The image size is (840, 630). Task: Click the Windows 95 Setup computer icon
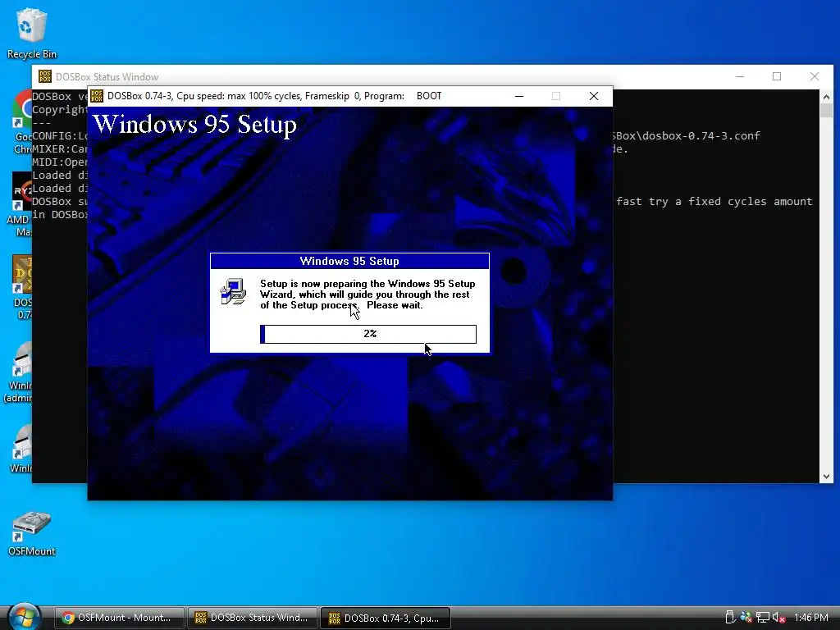click(233, 291)
